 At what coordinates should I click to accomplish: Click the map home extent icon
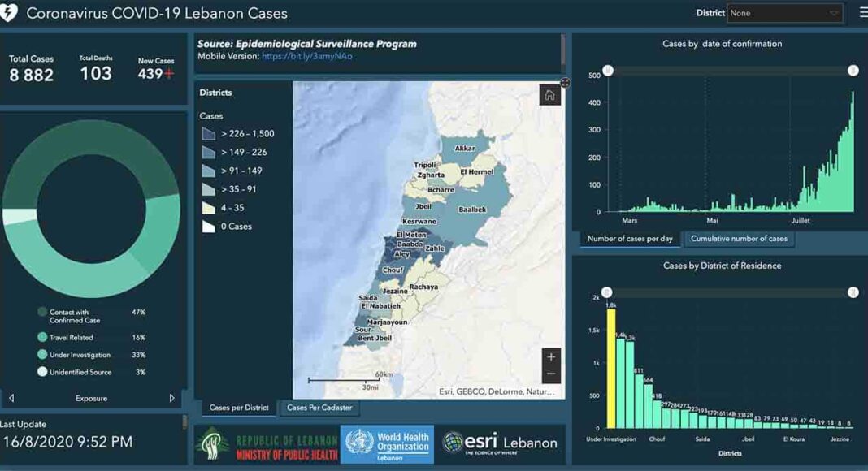(x=549, y=95)
